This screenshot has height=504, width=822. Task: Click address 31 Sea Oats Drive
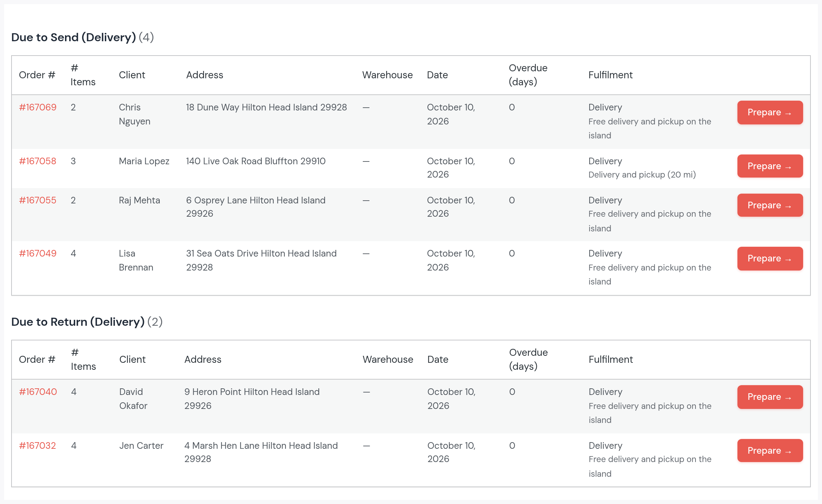[x=261, y=260]
